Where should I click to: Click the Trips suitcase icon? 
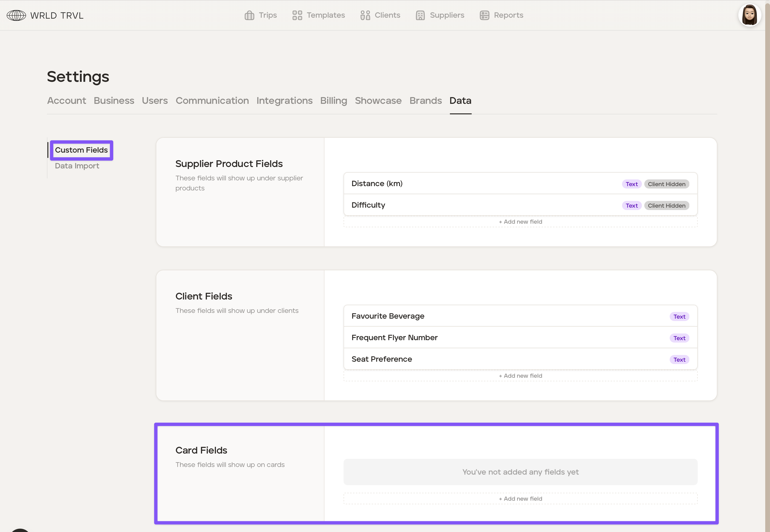(x=249, y=15)
